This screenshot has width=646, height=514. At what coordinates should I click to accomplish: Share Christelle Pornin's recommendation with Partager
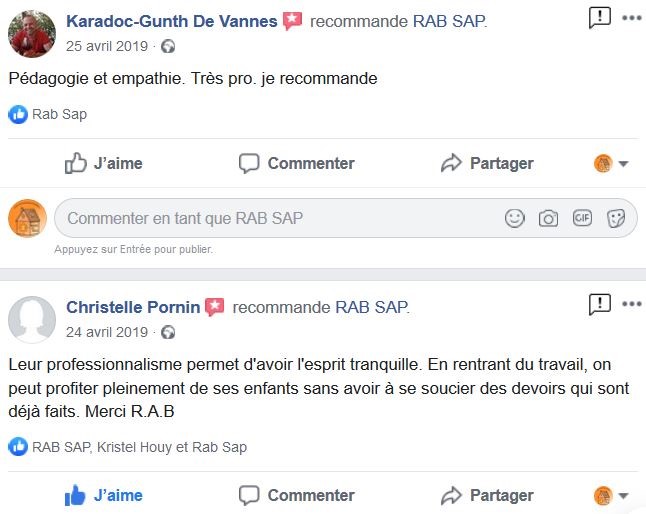pyautogui.click(x=487, y=495)
